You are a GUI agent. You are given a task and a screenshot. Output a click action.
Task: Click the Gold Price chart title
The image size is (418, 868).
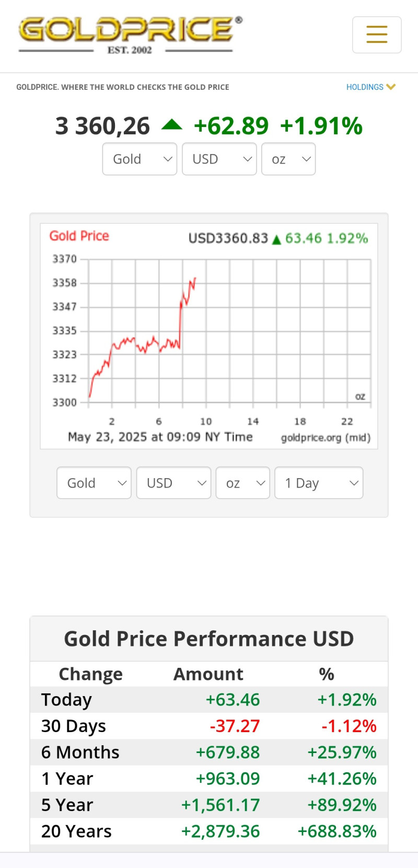pyautogui.click(x=79, y=236)
